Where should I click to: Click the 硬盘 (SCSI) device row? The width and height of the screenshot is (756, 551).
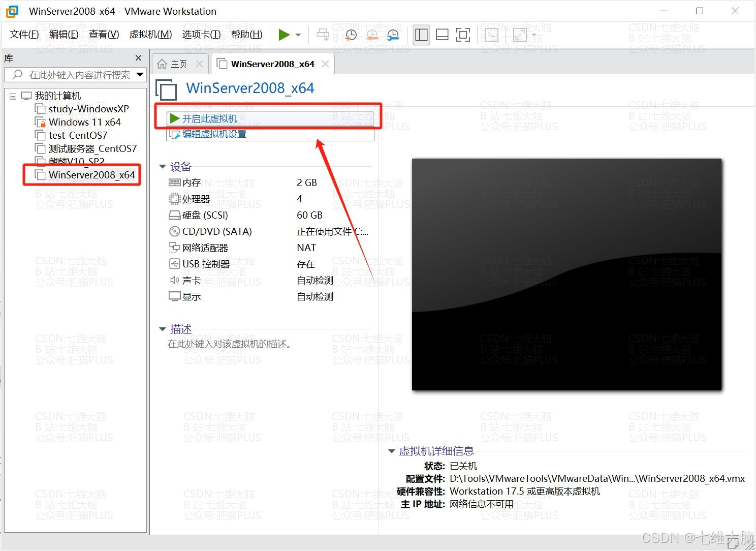[269, 215]
